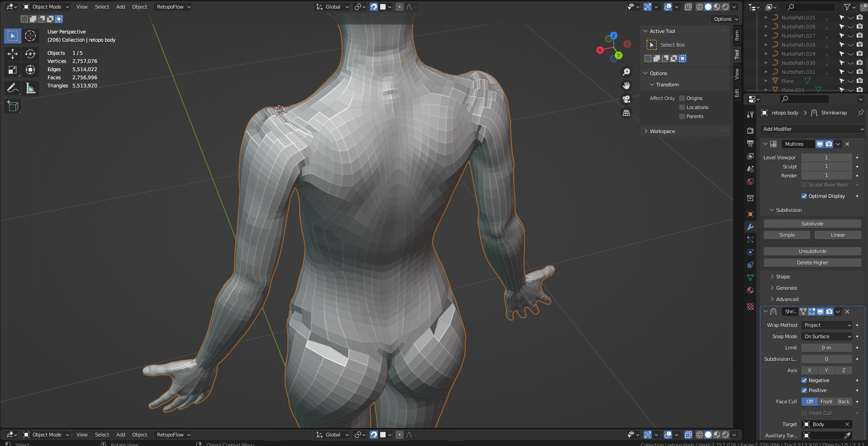Choose the Measure tool

pyautogui.click(x=30, y=88)
